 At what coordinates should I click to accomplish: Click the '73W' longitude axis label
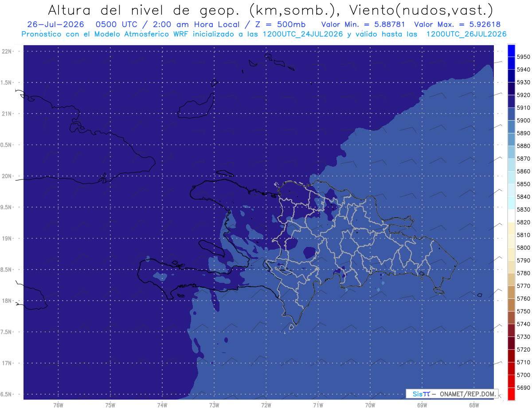pyautogui.click(x=214, y=405)
